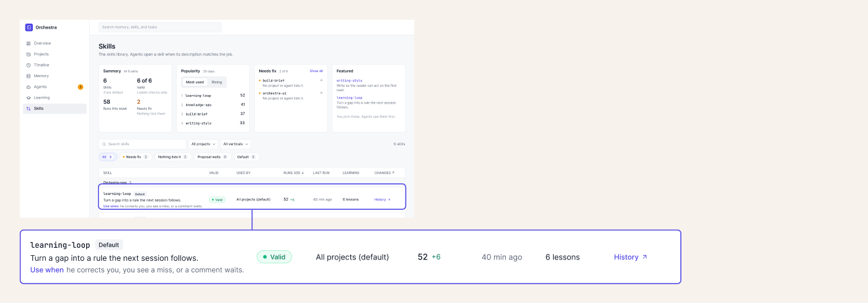Go to Timeline in the sidebar
This screenshot has width=868, height=303.
pos(55,65)
